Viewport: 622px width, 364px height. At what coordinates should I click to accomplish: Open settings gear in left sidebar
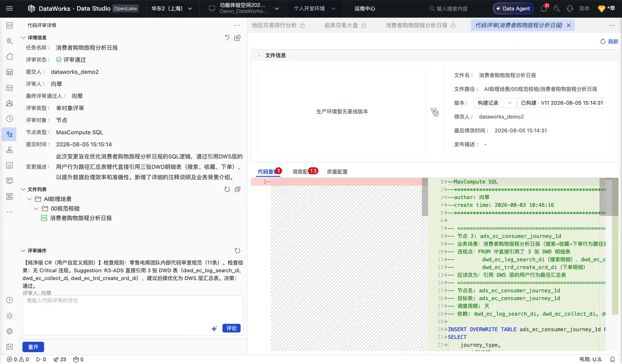[9, 331]
